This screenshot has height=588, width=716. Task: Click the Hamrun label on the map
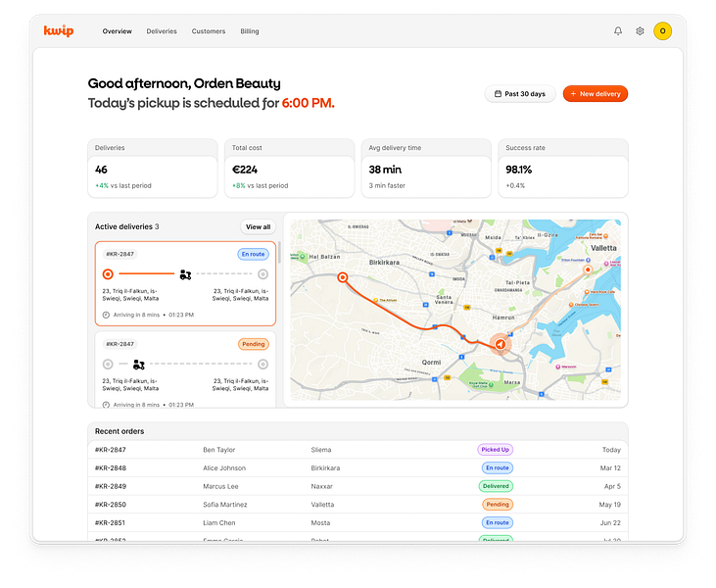(x=503, y=318)
